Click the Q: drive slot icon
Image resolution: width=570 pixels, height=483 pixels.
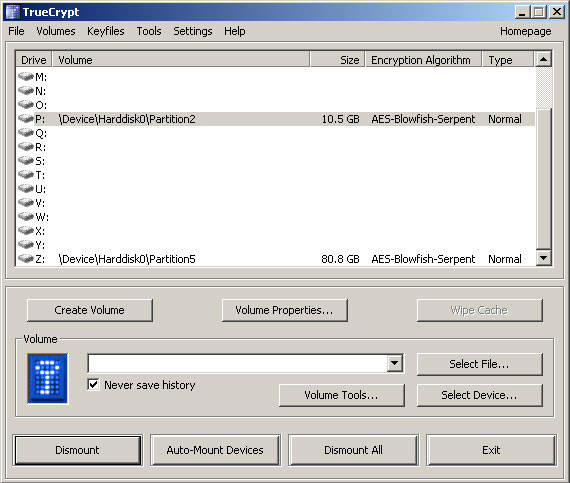click(26, 133)
